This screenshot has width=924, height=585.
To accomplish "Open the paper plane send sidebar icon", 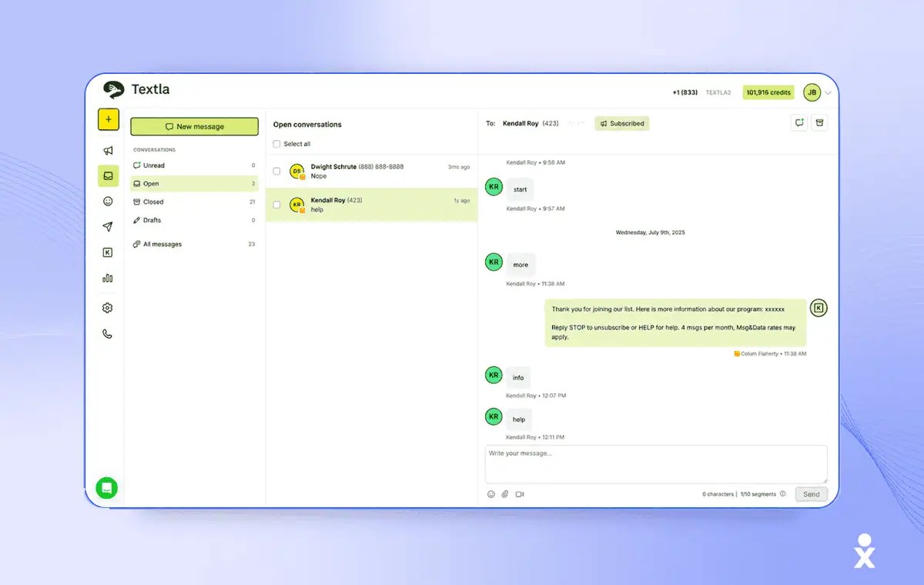I will (x=108, y=226).
